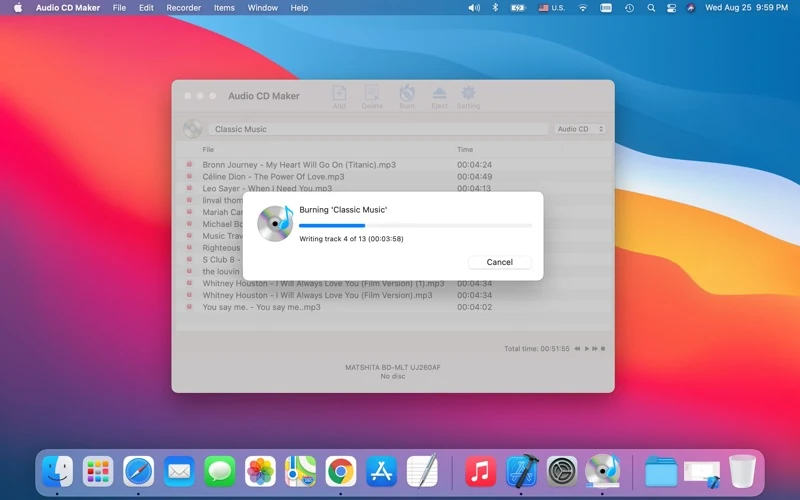This screenshot has width=800, height=500.
Task: Click the rewind playback control
Action: pos(577,348)
